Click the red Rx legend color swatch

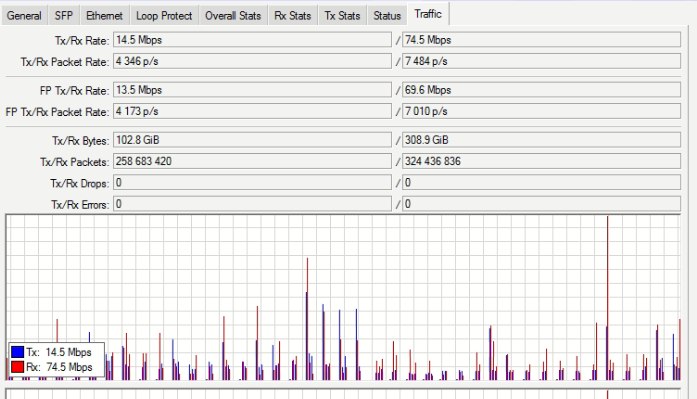pos(17,367)
